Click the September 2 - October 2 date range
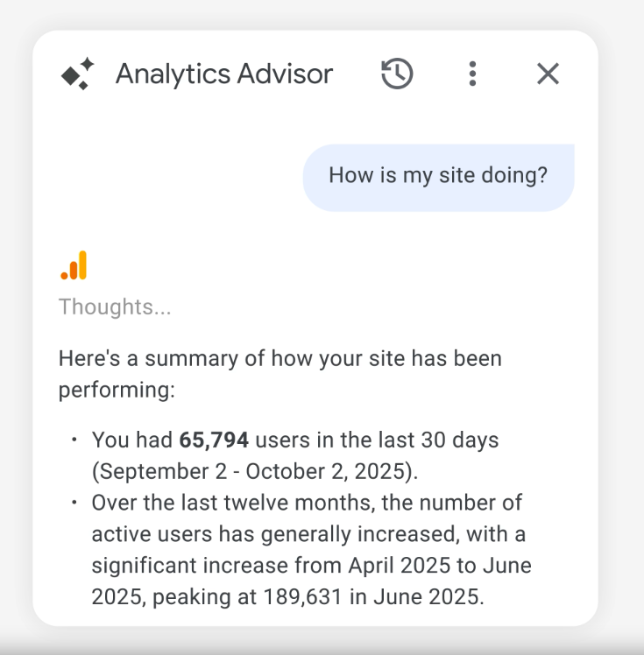 pos(254,471)
